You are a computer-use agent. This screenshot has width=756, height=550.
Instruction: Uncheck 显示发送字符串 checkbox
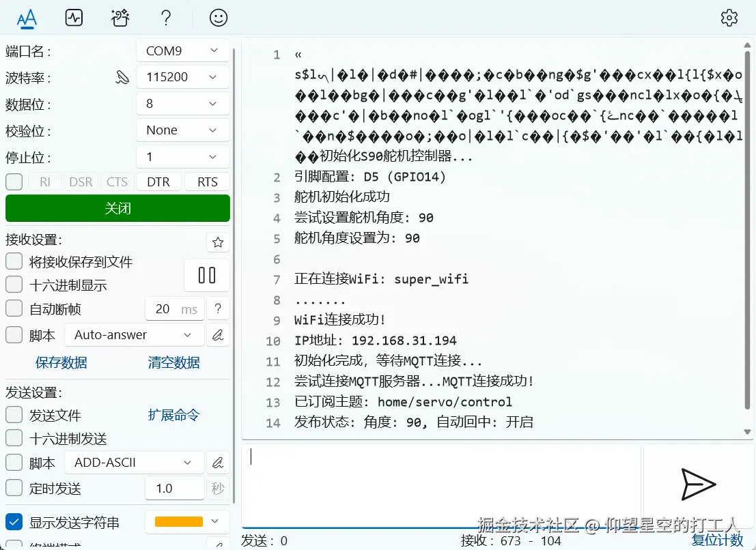pos(14,522)
